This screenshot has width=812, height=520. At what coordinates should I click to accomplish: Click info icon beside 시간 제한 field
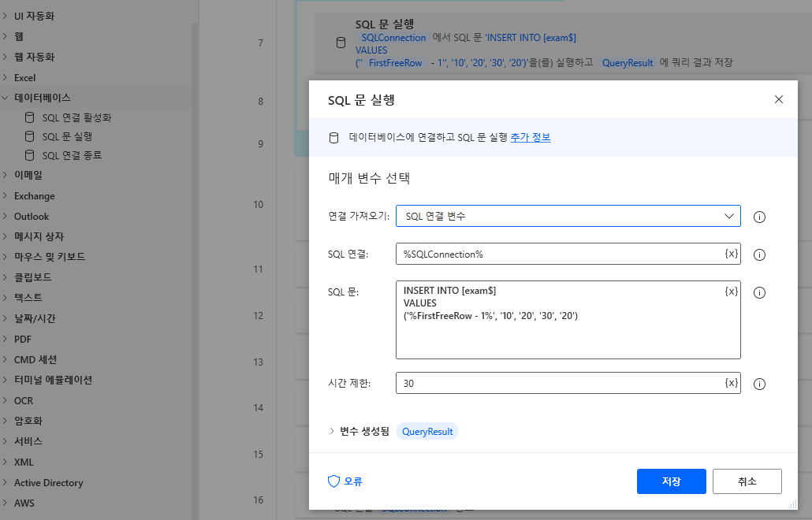(759, 384)
